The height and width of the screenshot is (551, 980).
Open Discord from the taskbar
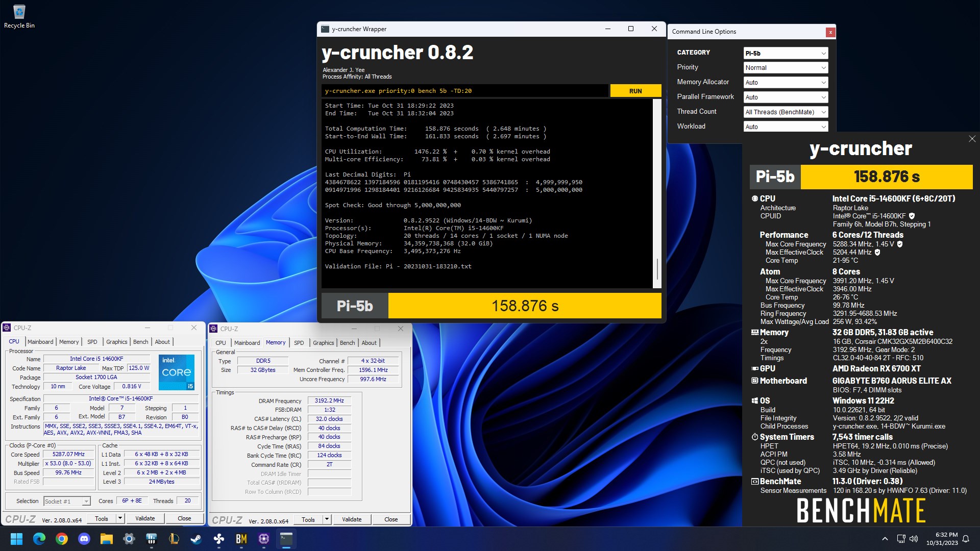[84, 539]
